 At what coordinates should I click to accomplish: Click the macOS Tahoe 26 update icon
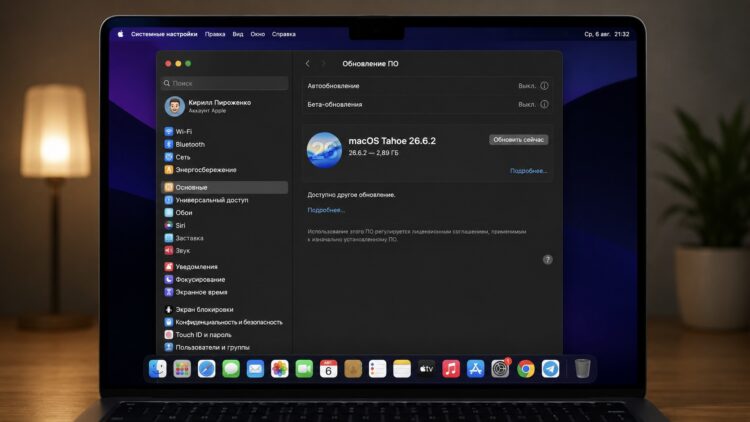click(x=324, y=150)
